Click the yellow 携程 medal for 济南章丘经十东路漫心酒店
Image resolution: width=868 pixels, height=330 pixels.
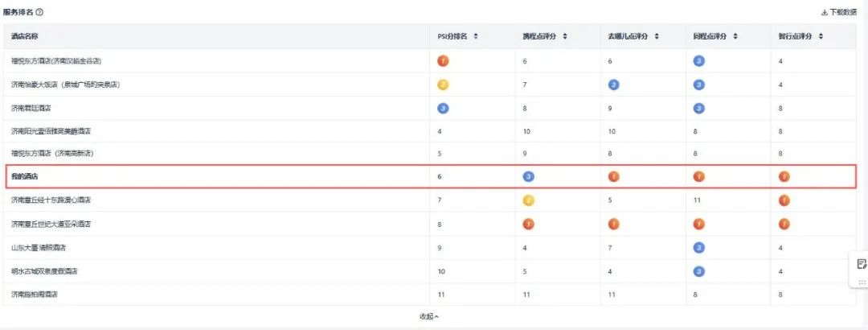[528, 200]
